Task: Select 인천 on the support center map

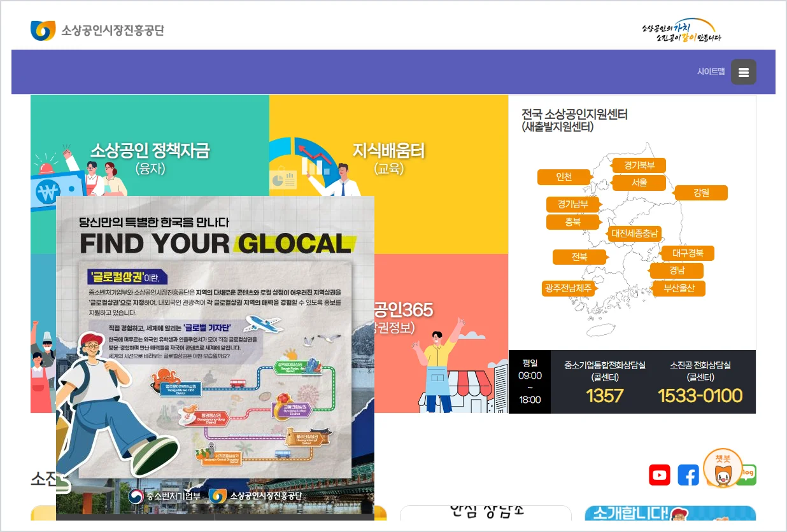Action: coord(564,177)
